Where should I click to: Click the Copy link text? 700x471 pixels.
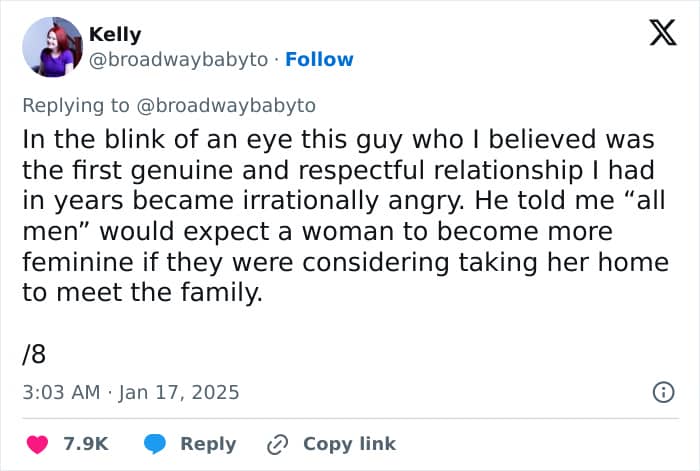(x=350, y=444)
